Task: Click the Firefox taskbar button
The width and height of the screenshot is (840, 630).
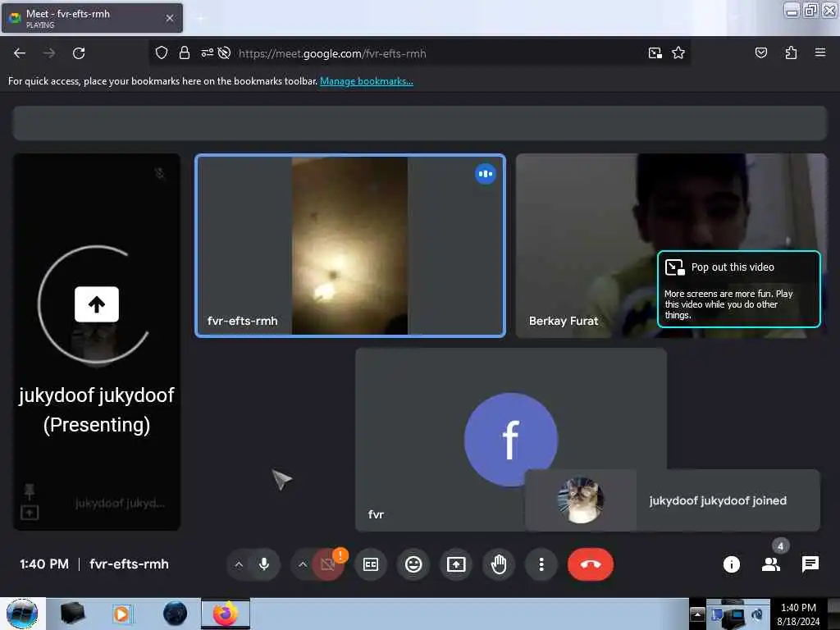Action: 226,614
